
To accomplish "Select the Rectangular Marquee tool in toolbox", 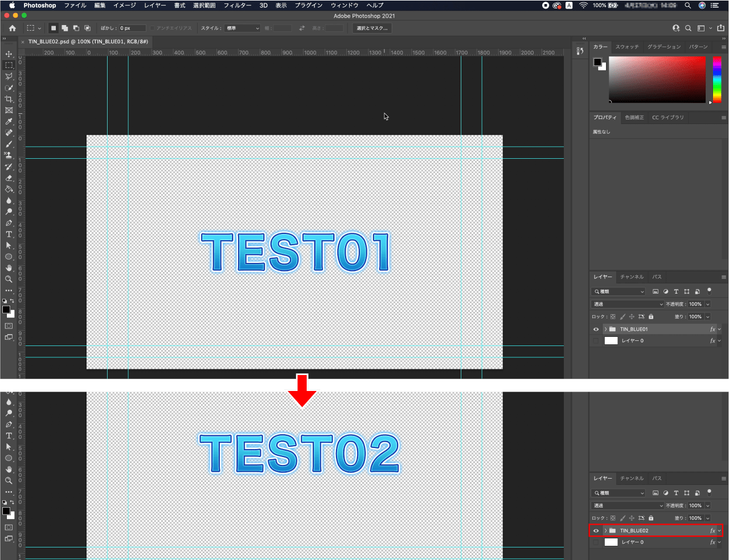I will [x=9, y=65].
